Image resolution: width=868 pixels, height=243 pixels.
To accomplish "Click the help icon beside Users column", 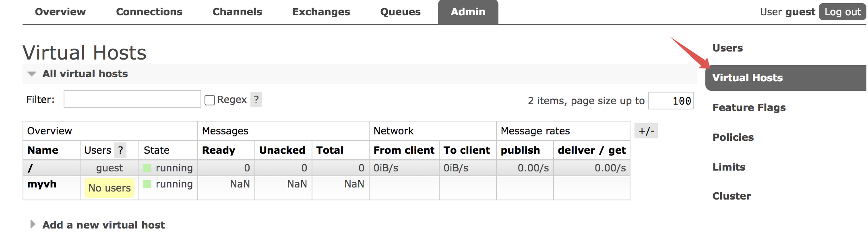I will [x=120, y=150].
